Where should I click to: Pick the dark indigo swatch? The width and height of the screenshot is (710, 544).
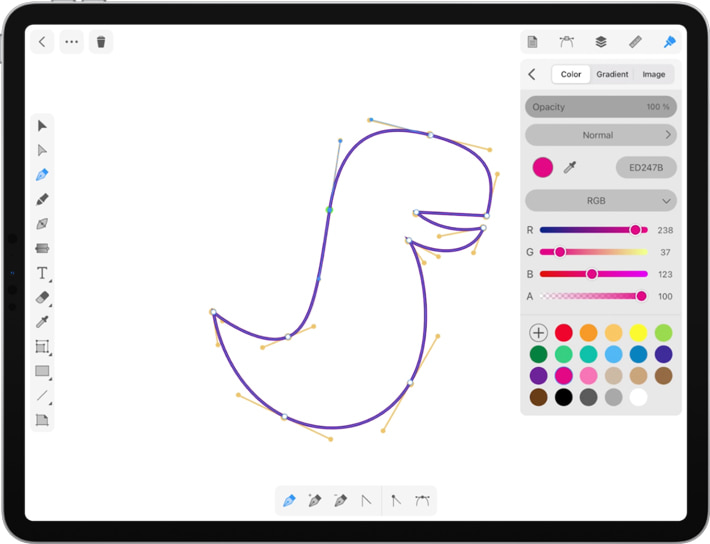coord(663,354)
